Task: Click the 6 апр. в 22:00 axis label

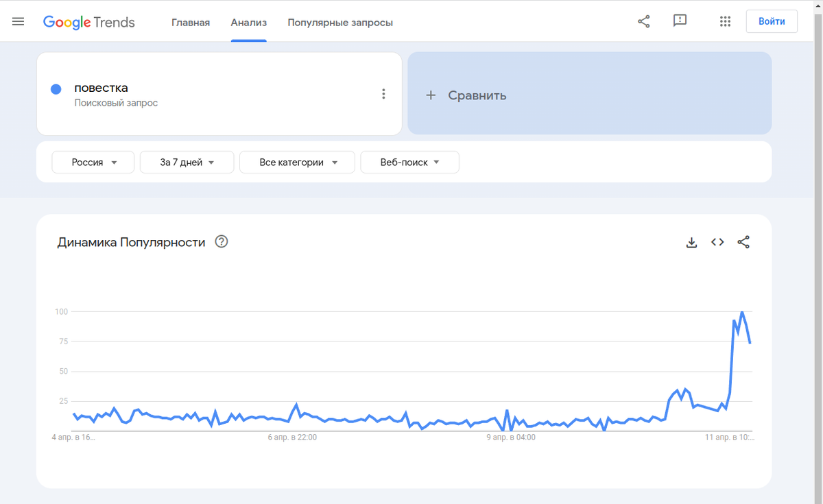Action: tap(291, 437)
